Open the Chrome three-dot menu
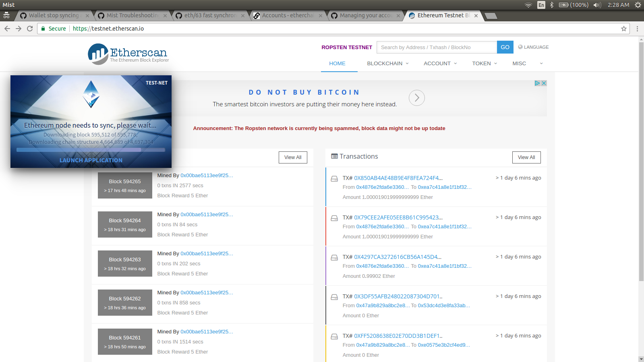This screenshot has height=362, width=644. coord(637,29)
